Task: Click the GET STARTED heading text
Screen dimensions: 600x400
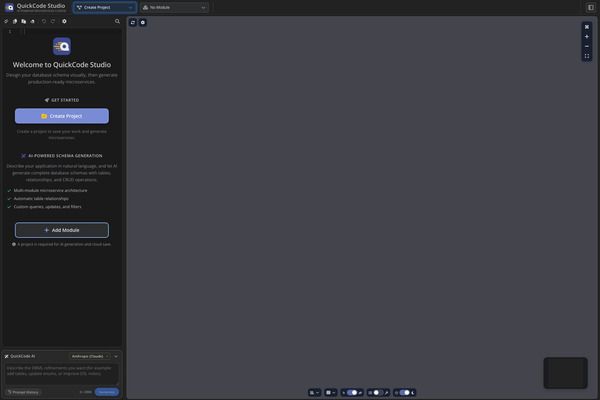Action: [65, 100]
